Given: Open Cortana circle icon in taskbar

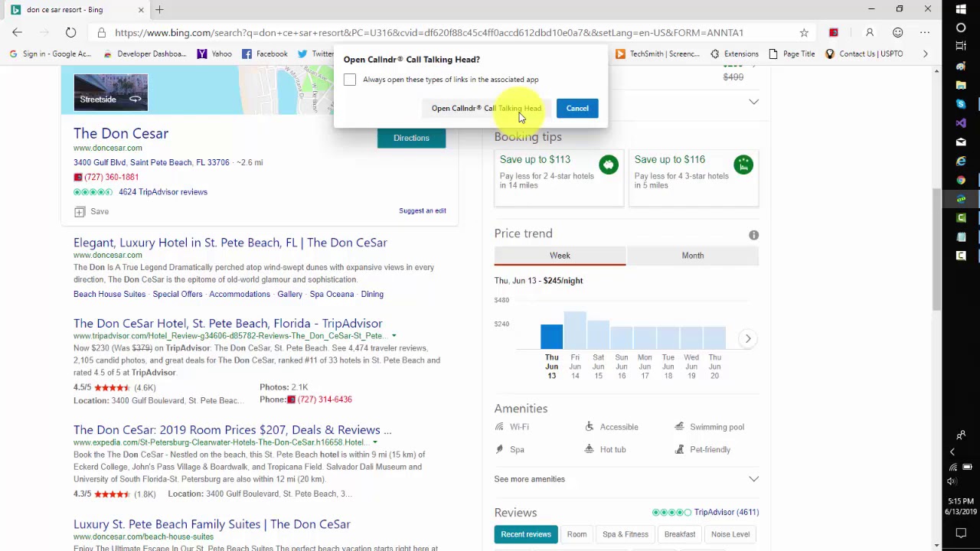Looking at the screenshot, I should (x=961, y=28).
